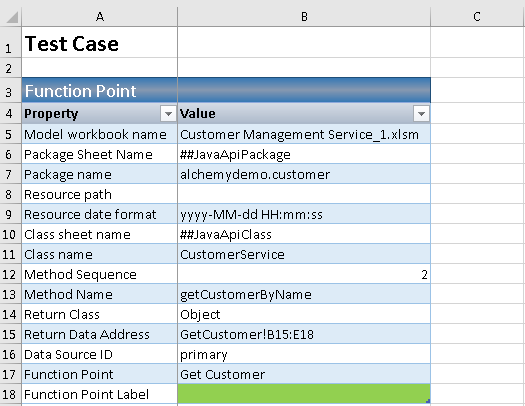This screenshot has height=406, width=525.
Task: Click the empty Resource path value cell
Action: coord(304,194)
